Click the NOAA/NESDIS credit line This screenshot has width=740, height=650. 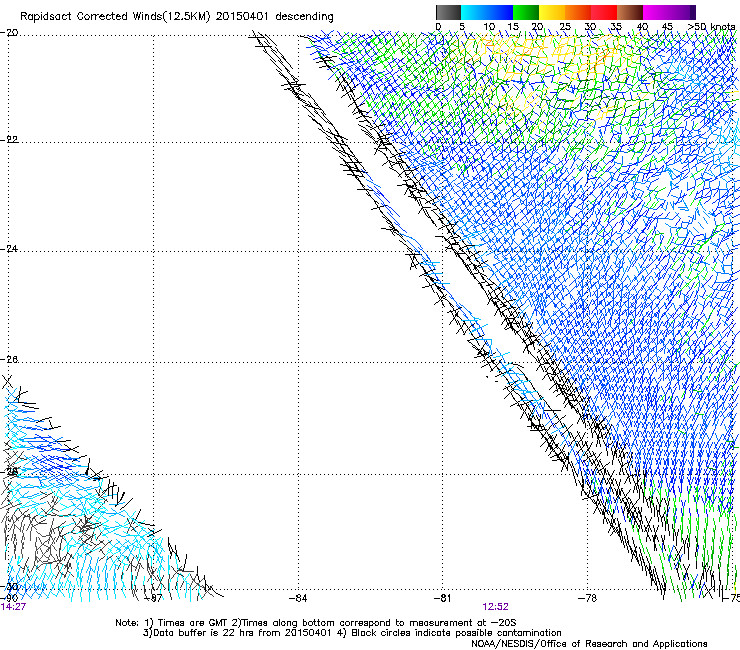(x=589, y=643)
